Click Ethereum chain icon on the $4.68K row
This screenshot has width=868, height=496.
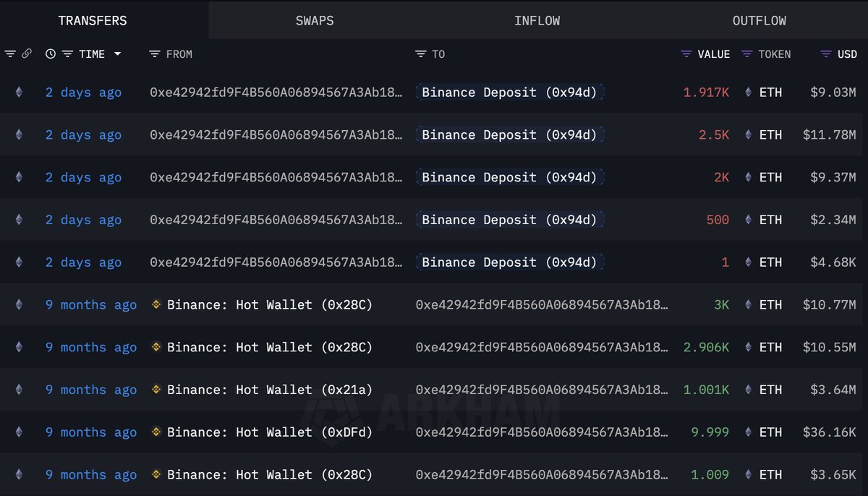coord(19,262)
